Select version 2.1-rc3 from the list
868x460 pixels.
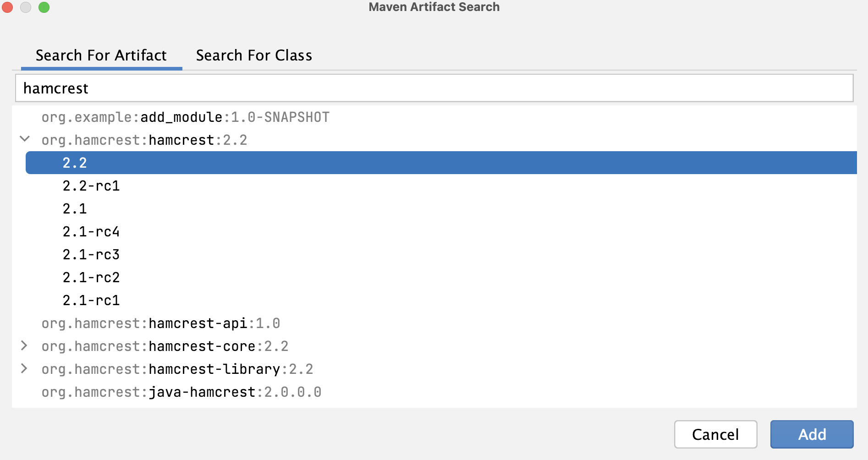pyautogui.click(x=91, y=254)
